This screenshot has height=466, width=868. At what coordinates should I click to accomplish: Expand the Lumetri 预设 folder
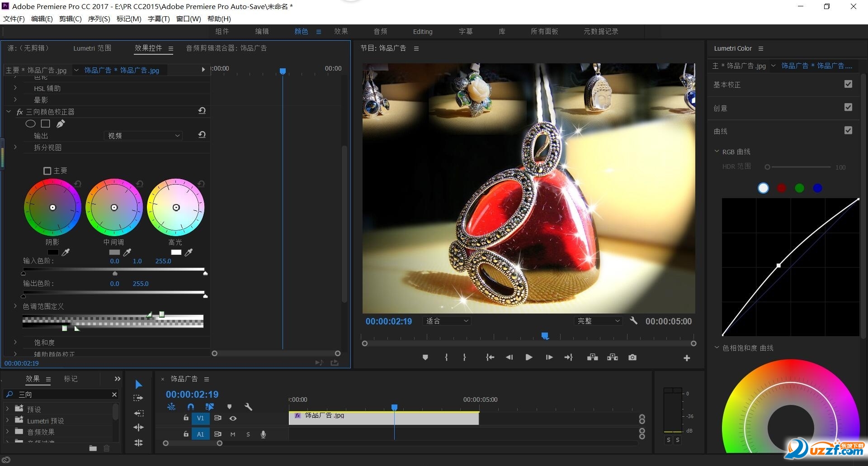point(8,420)
